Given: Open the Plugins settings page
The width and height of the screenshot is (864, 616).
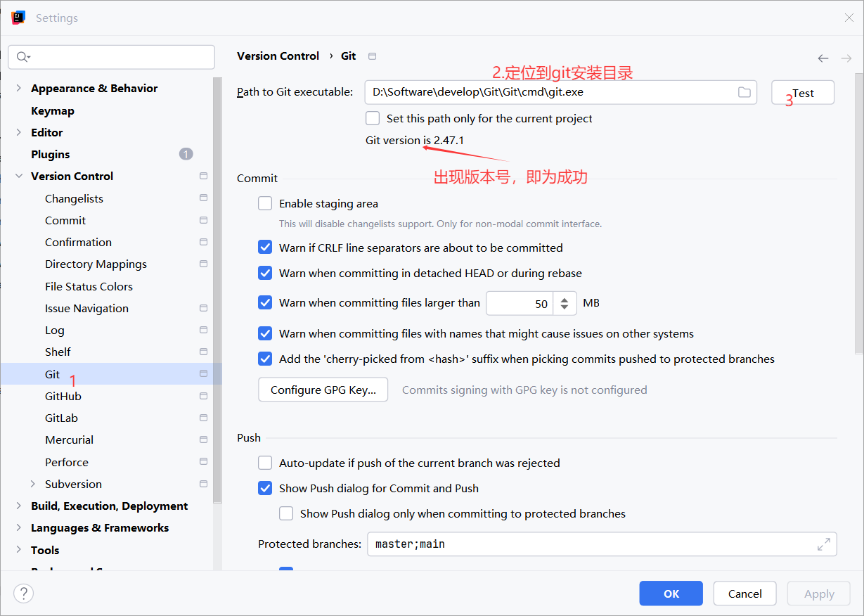Looking at the screenshot, I should [x=51, y=154].
